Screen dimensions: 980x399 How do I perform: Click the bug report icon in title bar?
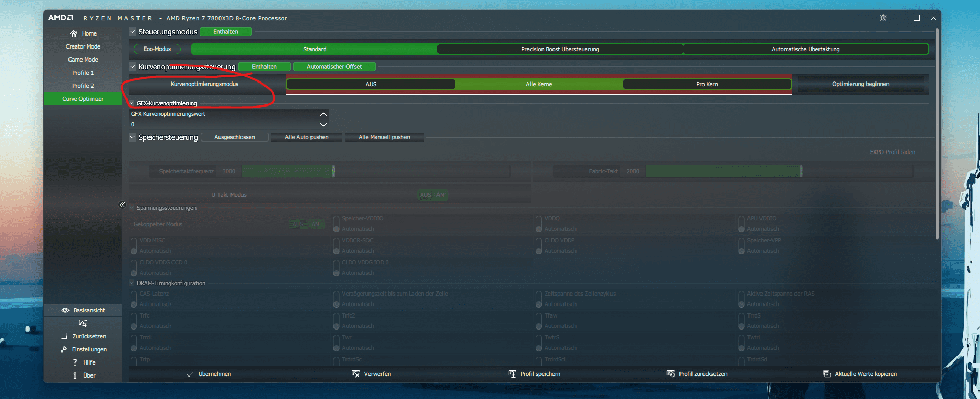click(x=883, y=18)
